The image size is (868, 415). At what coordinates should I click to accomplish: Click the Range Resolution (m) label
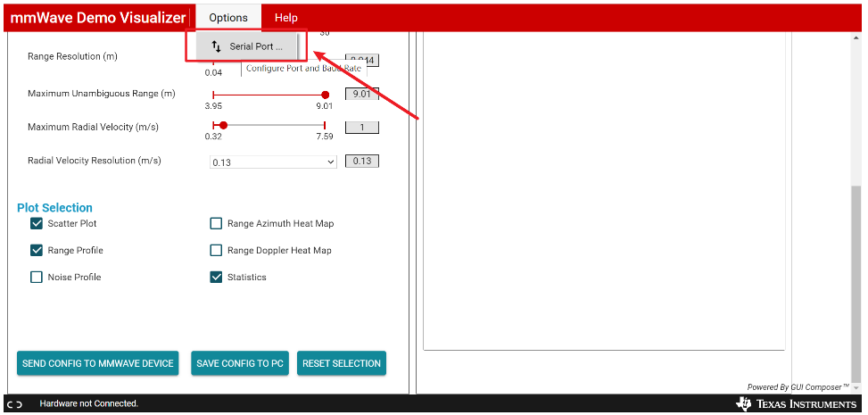pos(72,56)
